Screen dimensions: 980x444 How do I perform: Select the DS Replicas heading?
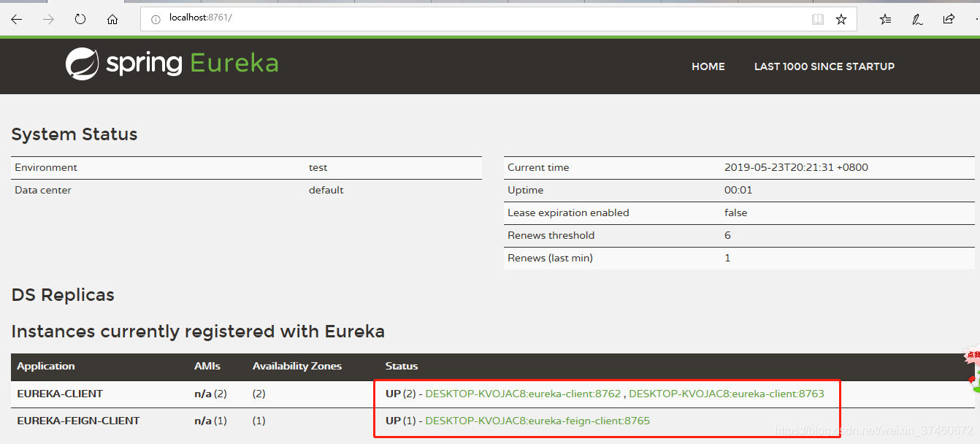coord(63,295)
